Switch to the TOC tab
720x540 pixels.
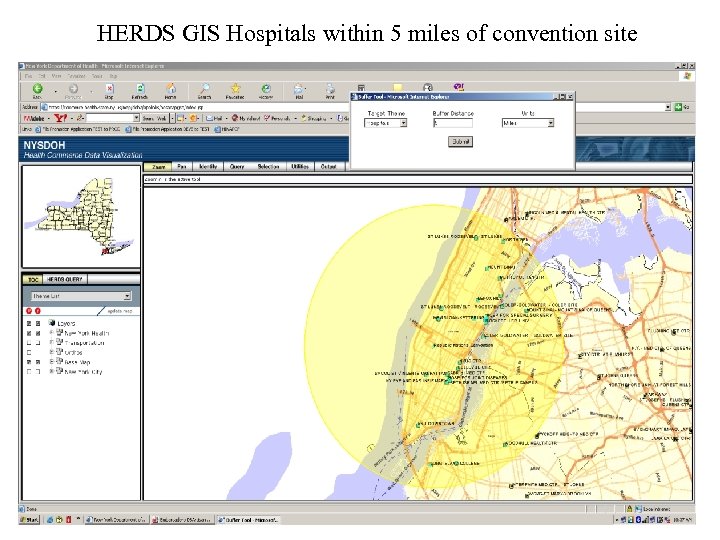point(33,279)
